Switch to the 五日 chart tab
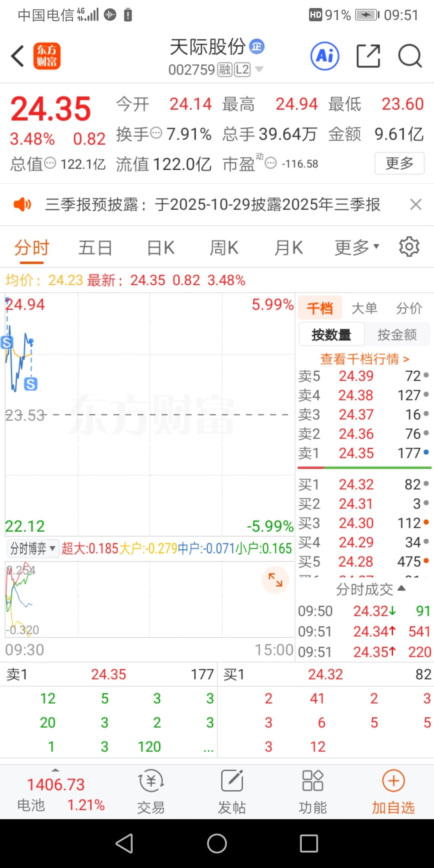 tap(95, 248)
